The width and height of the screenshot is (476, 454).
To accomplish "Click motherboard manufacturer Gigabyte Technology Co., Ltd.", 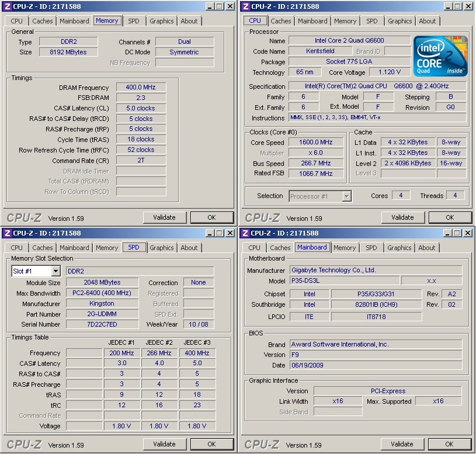I will (x=376, y=271).
